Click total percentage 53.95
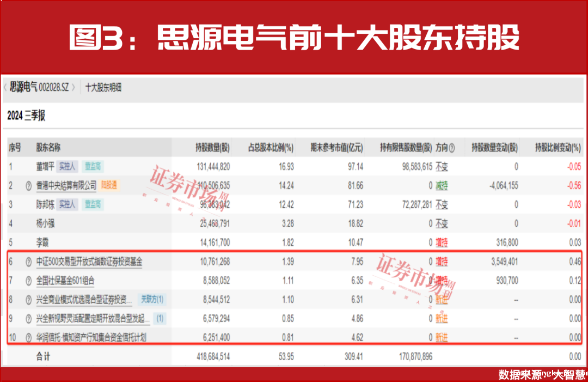Viewport: 588px width, 382px height. (286, 356)
